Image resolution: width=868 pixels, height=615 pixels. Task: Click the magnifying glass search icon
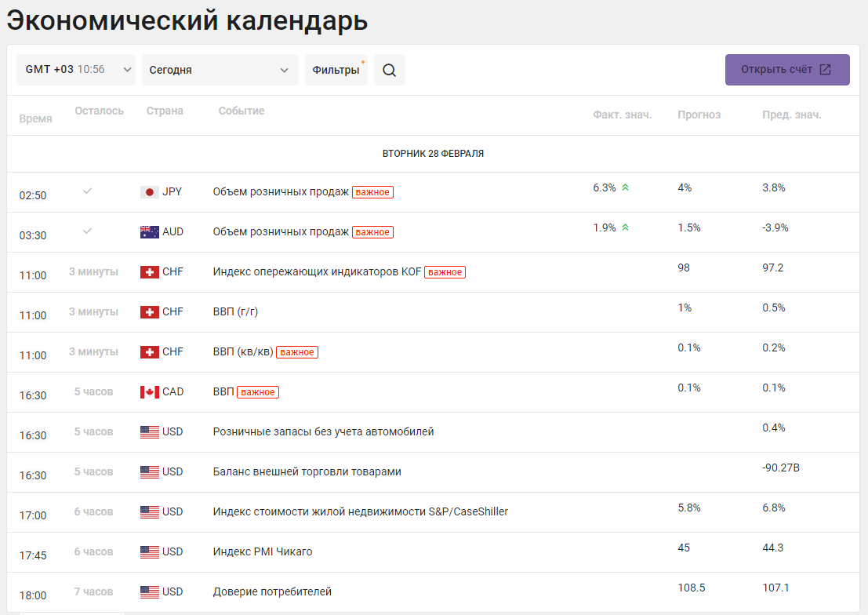(x=389, y=70)
